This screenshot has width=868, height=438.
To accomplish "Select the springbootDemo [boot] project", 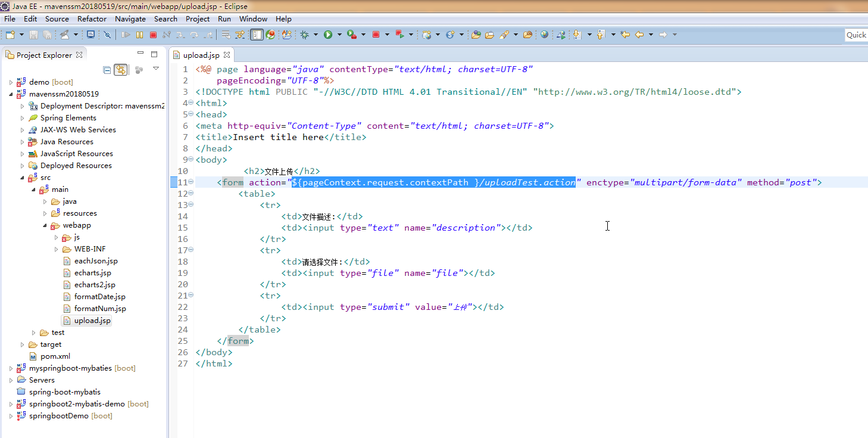I will click(x=71, y=416).
